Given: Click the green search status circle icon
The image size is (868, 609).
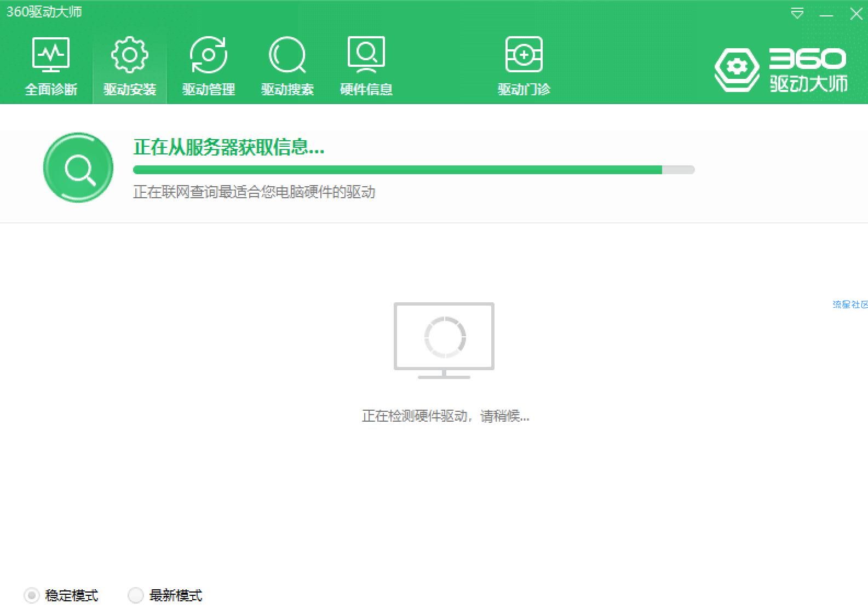Looking at the screenshot, I should [x=78, y=168].
